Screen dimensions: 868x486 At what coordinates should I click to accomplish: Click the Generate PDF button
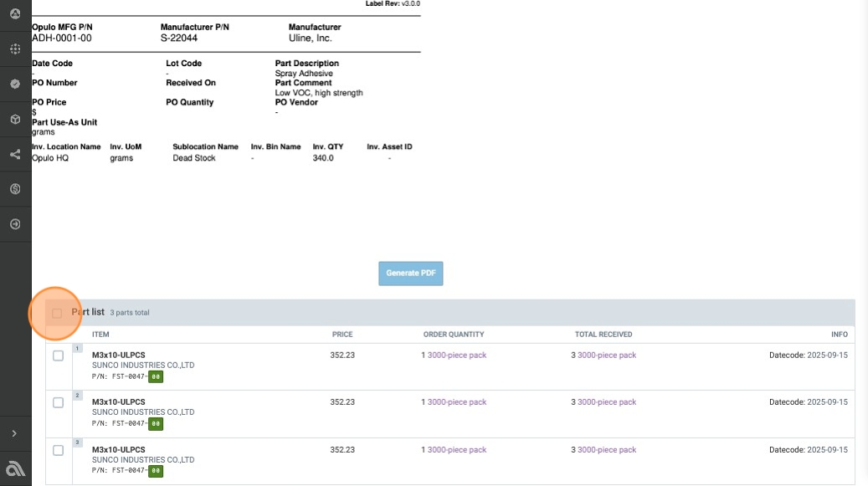(x=410, y=274)
